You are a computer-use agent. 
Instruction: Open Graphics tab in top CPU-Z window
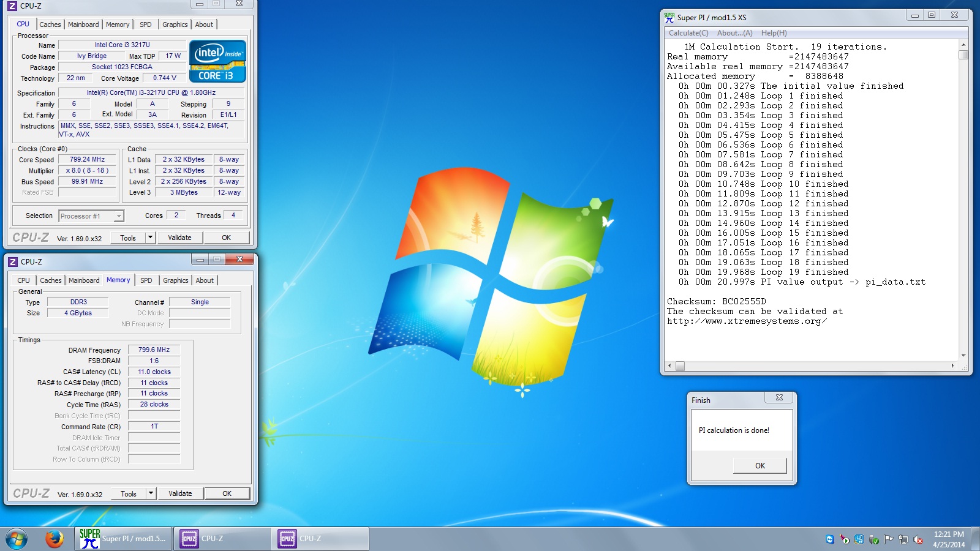pyautogui.click(x=175, y=24)
